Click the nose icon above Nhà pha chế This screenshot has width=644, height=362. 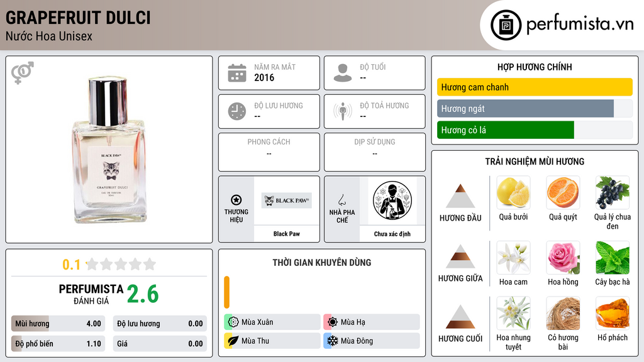341,200
